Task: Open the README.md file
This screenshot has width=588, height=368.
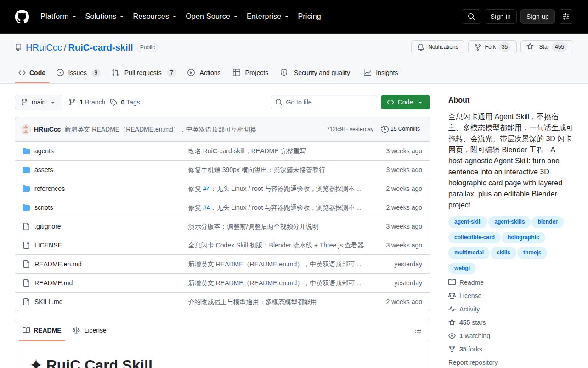Action: (x=53, y=283)
